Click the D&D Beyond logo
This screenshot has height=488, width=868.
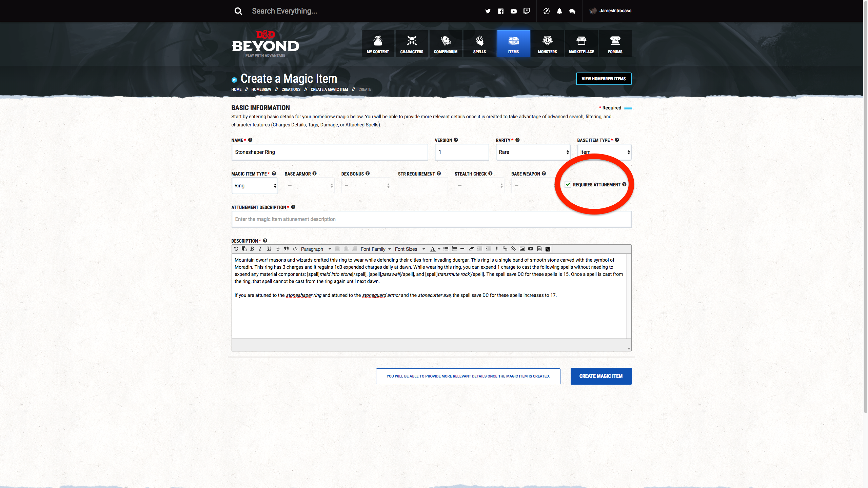(x=265, y=44)
